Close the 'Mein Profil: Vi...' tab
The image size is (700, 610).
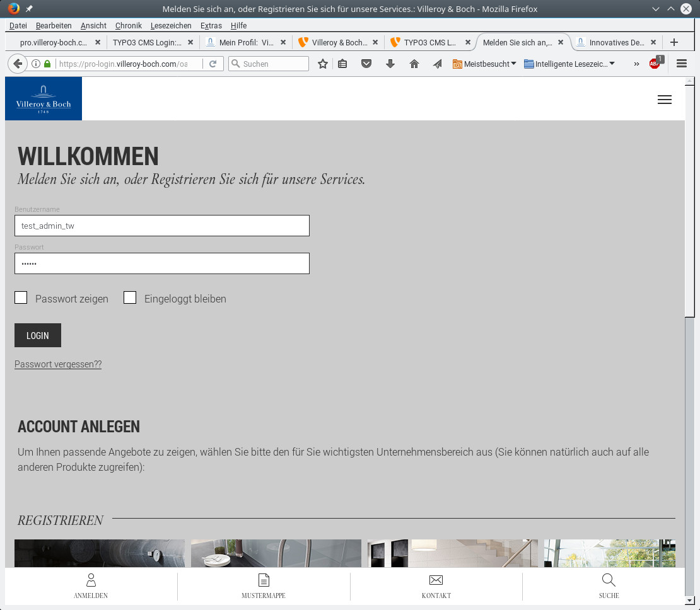[x=283, y=42]
